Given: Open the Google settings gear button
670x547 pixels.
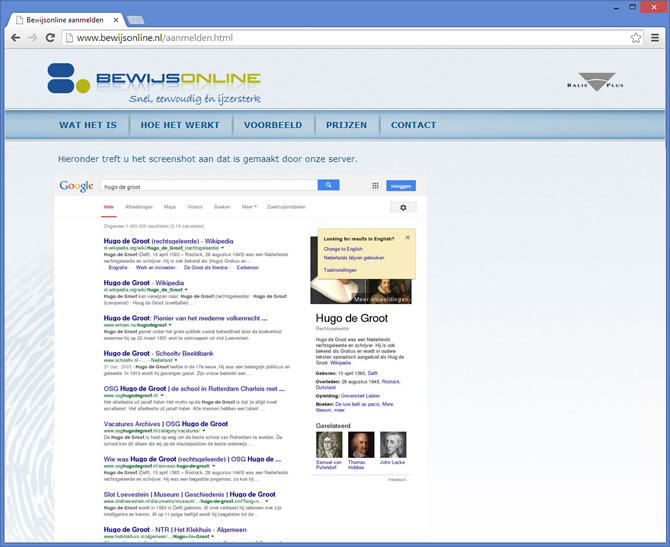Looking at the screenshot, I should point(403,207).
